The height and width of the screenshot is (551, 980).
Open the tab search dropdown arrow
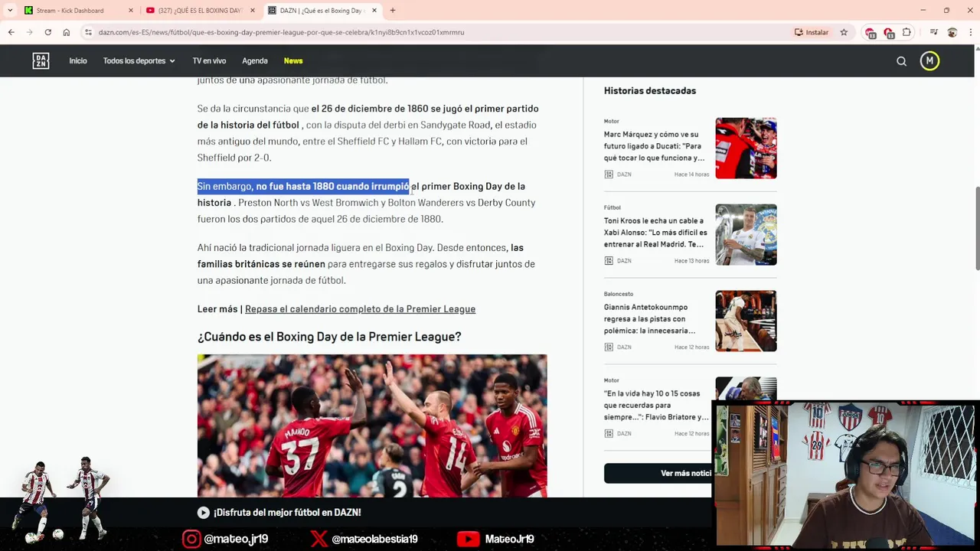point(10,10)
